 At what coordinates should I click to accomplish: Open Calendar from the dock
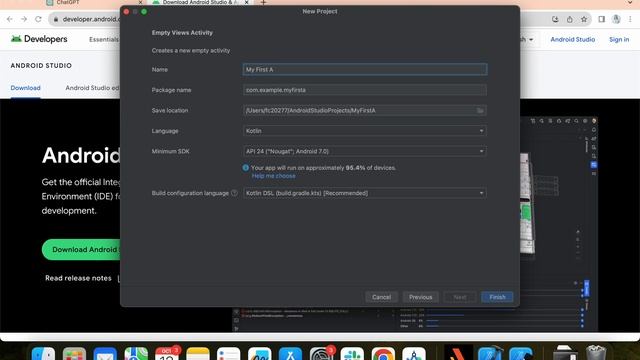point(167,353)
